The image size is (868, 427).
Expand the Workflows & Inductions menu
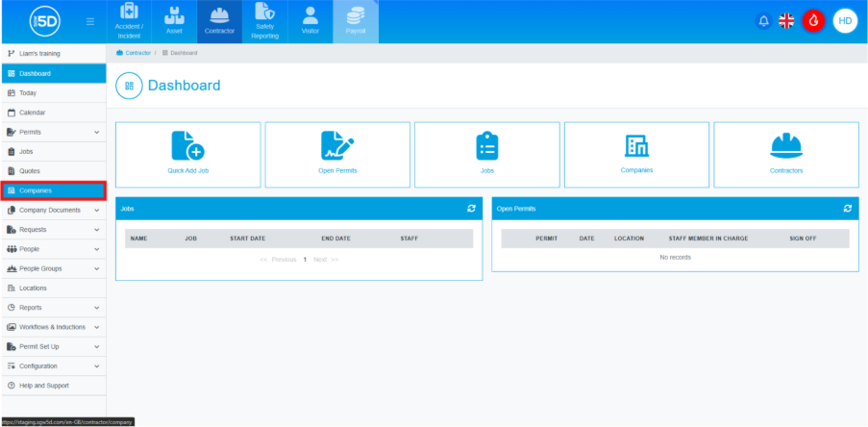pyautogui.click(x=53, y=327)
